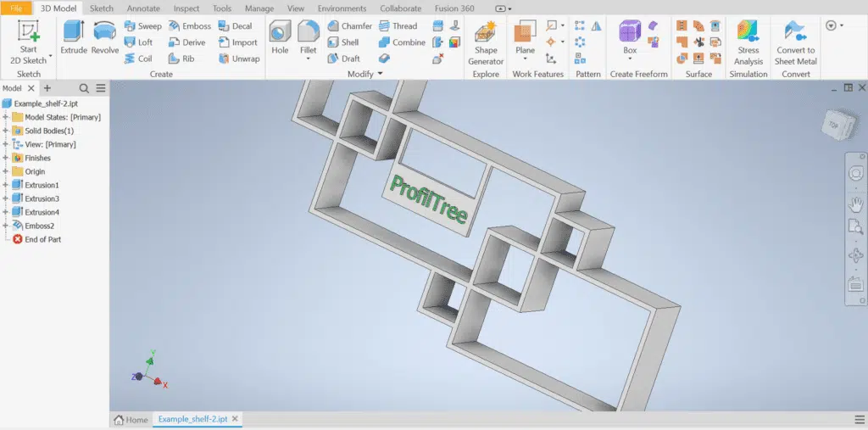
Task: Click the Derive command
Action: [187, 42]
